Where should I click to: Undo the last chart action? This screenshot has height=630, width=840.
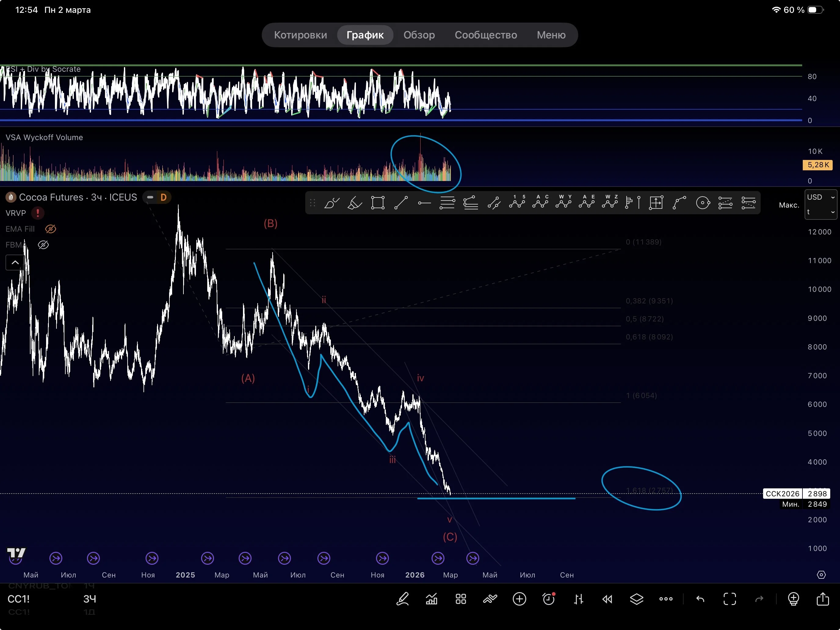click(x=700, y=599)
